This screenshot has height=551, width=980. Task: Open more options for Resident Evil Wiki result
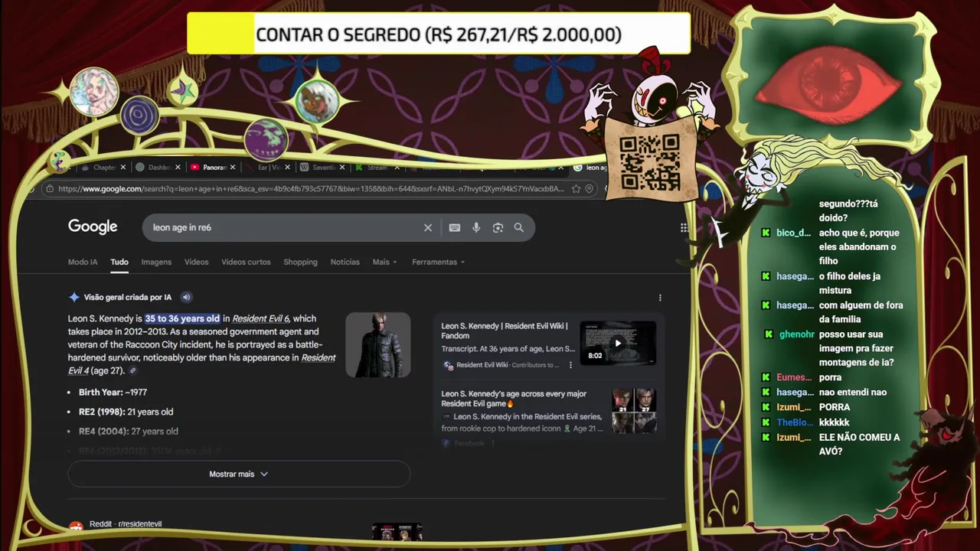pyautogui.click(x=570, y=365)
